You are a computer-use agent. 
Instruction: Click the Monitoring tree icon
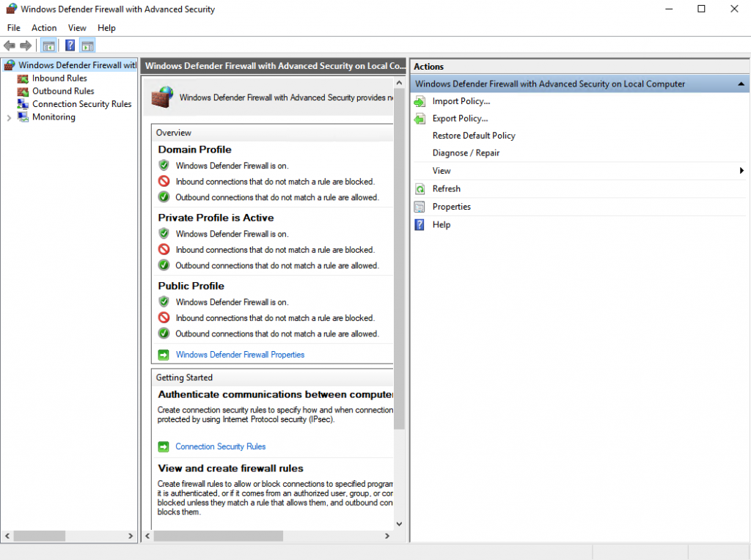23,117
